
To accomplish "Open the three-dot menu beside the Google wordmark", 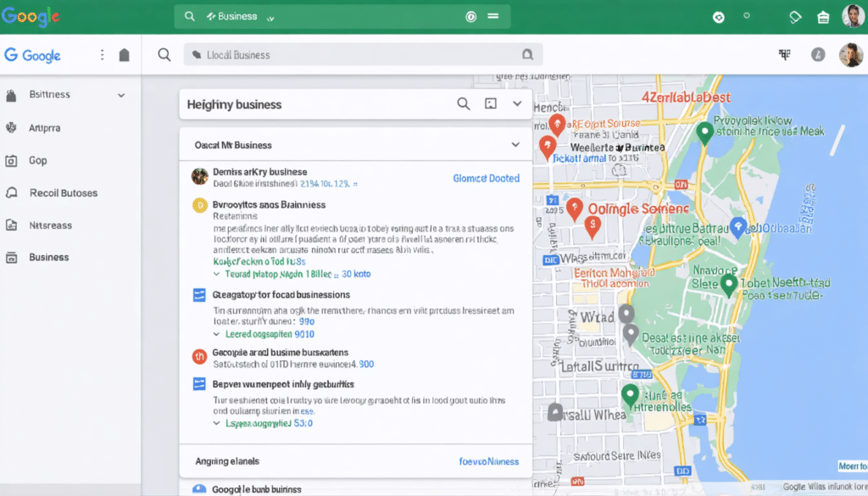I will click(102, 54).
